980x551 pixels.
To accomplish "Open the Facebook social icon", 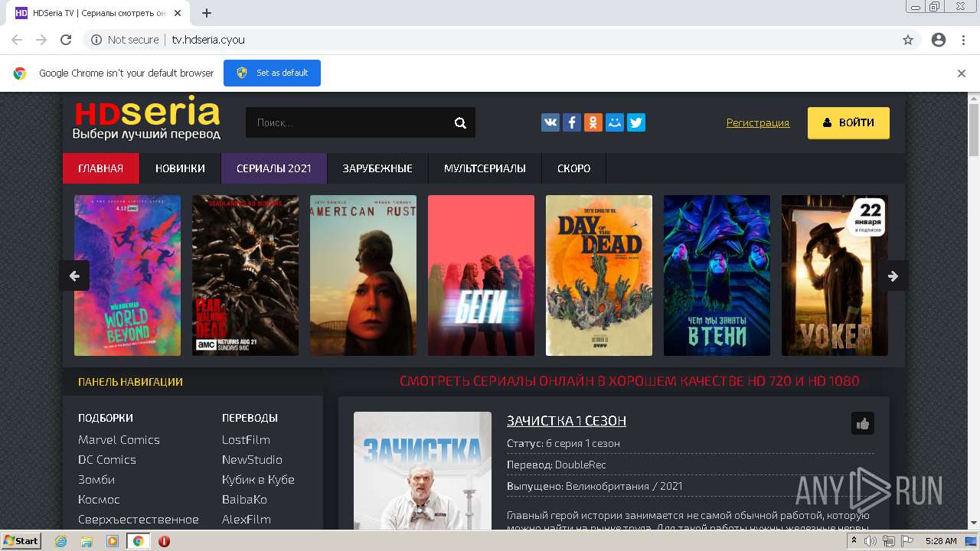I will coord(572,122).
